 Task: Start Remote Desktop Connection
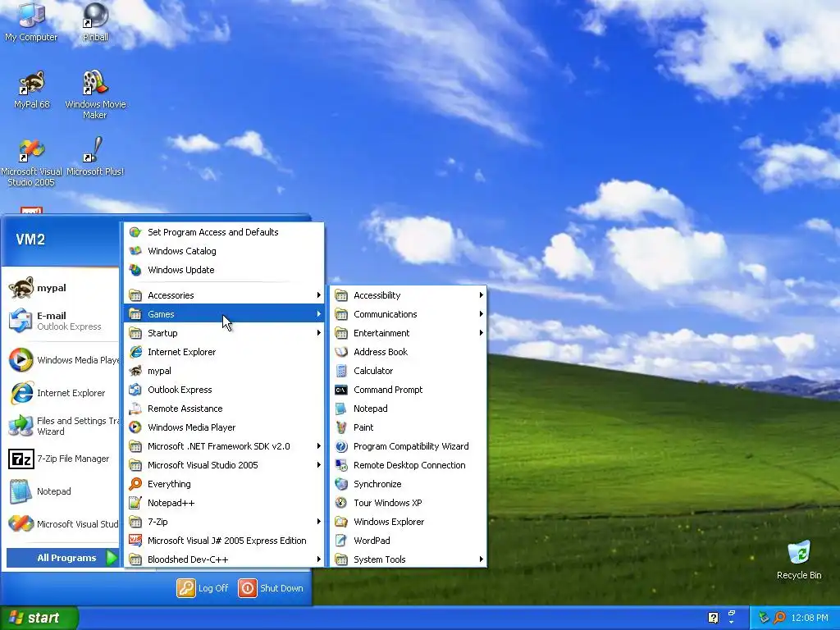[x=409, y=465]
